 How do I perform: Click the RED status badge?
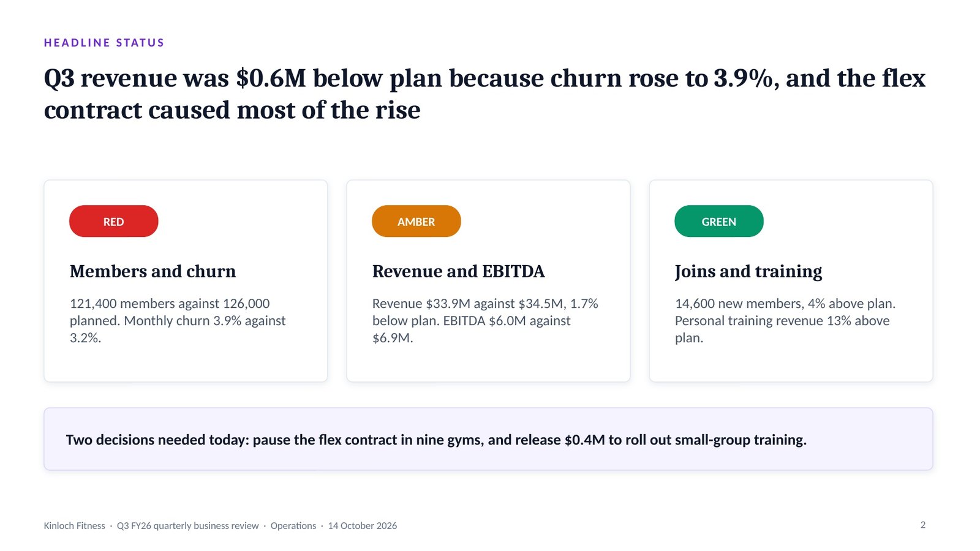113,221
